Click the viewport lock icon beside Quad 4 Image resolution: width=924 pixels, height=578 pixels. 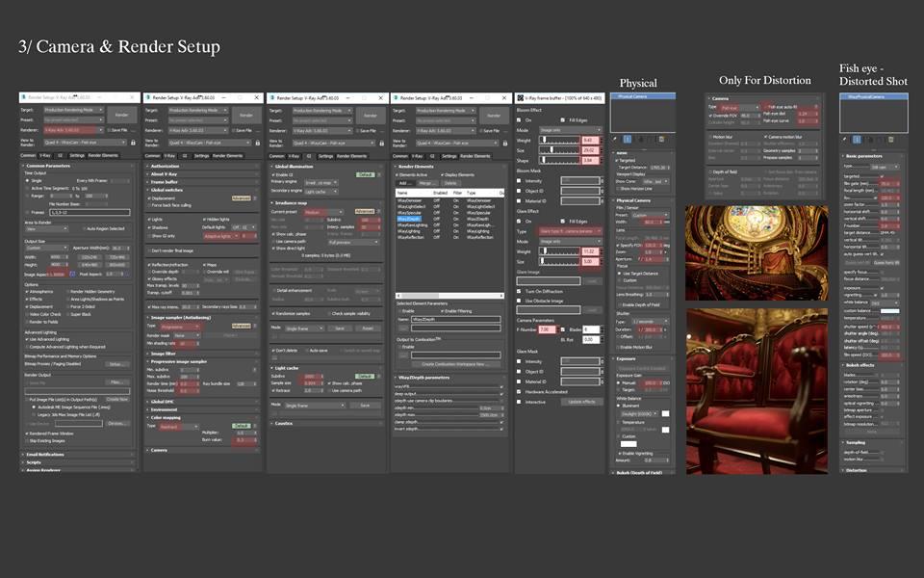pos(134,144)
